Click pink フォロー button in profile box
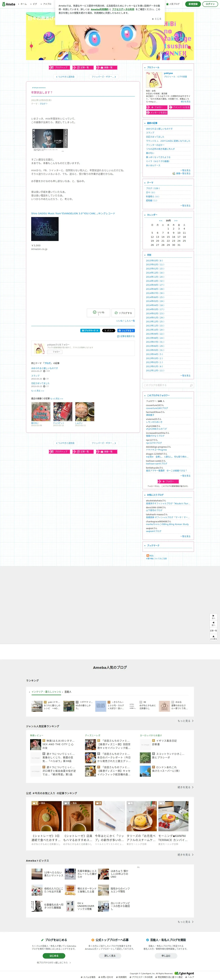Image resolution: width=220 pixels, height=980 pixels. pos(156,107)
